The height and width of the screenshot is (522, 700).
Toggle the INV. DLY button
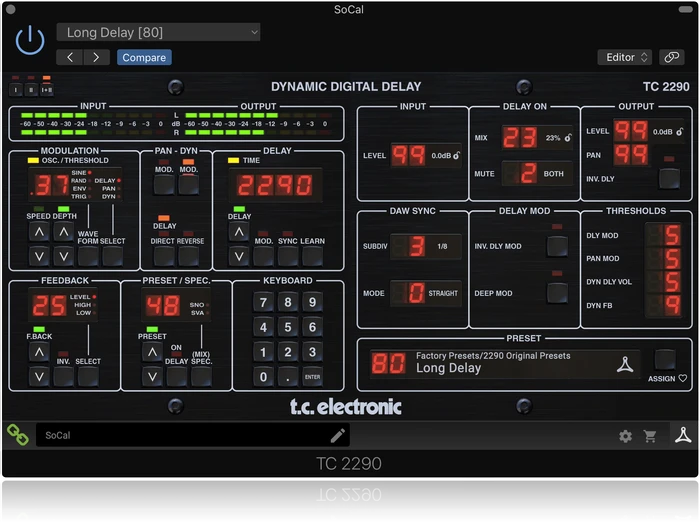click(x=669, y=178)
